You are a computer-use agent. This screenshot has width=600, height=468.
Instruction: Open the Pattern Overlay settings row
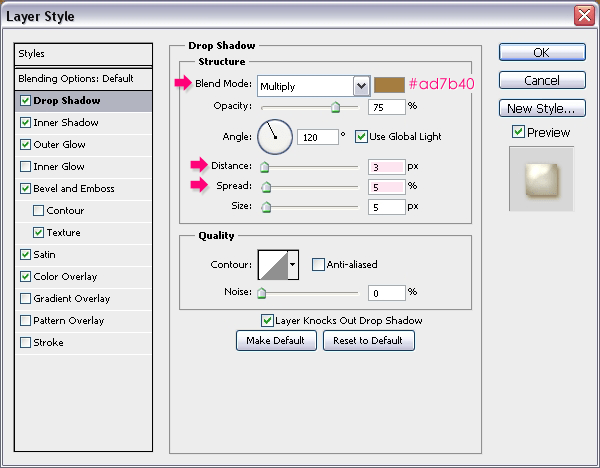pos(83,321)
